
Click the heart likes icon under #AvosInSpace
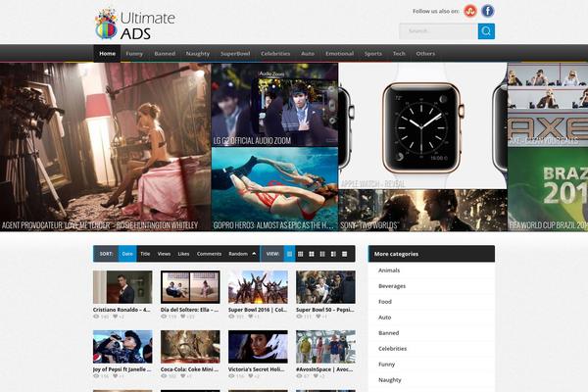(317, 376)
